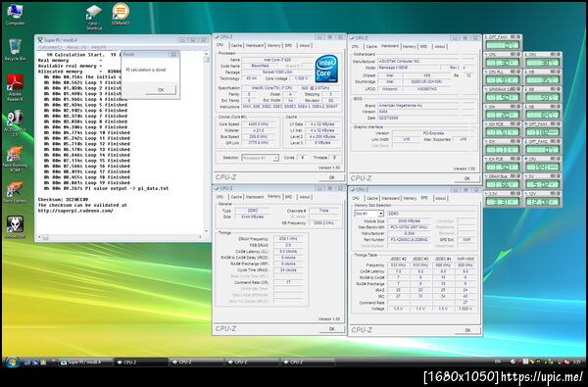The height and width of the screenshot is (387, 588).
Task: Open About tab in CPU-Z processor window
Action: coord(305,45)
